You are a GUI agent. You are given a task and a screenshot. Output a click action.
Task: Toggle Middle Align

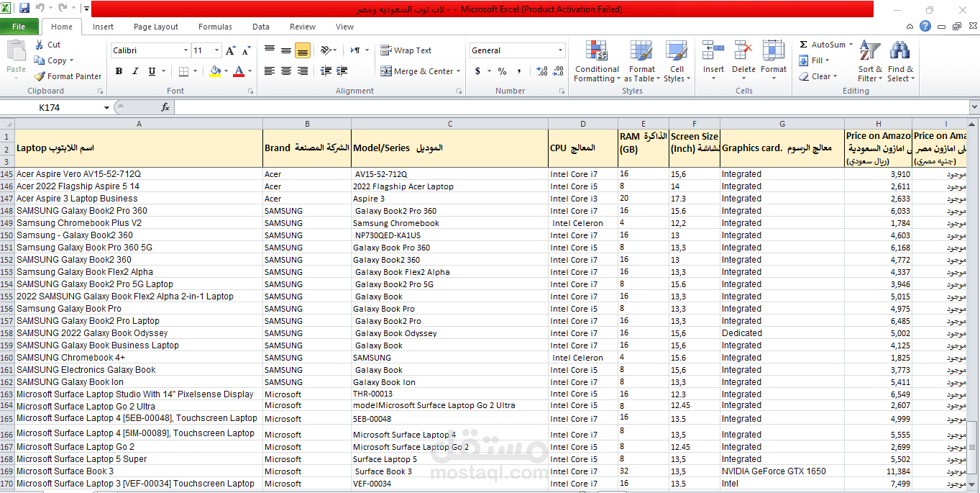tap(286, 50)
